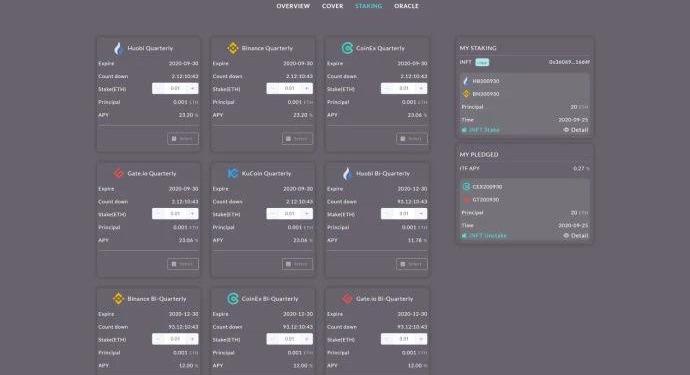Increase stake amount on Huobi Quarterly

[192, 88]
